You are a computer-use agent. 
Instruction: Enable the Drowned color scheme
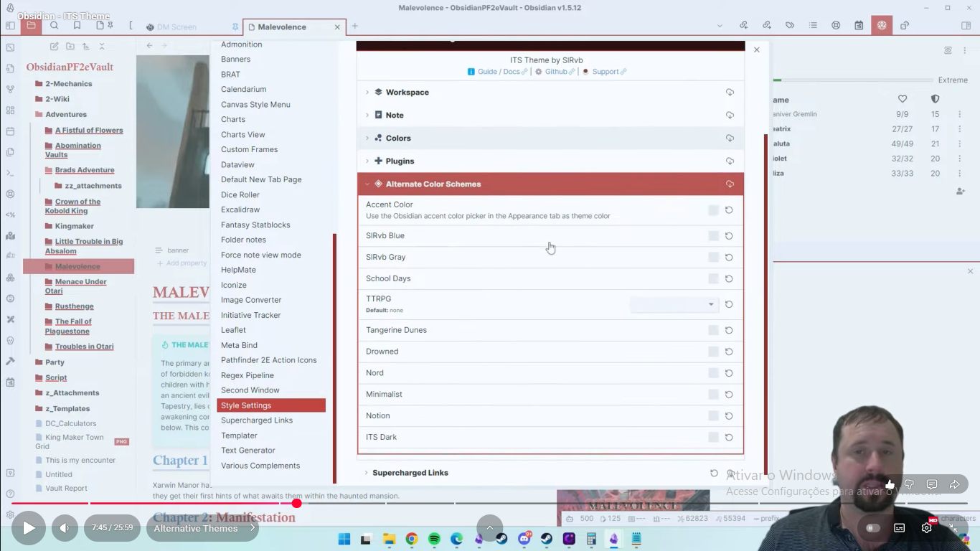click(713, 352)
